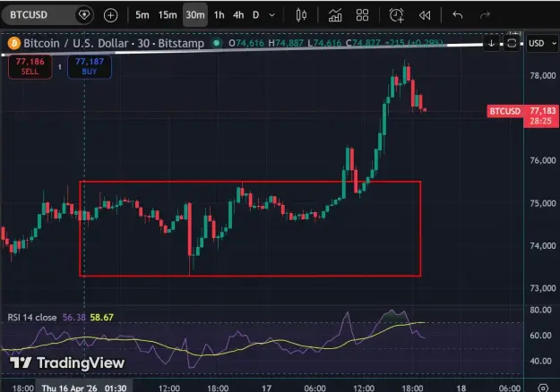Click the Thu 16 Apr '26 01:30 date label
The width and height of the screenshot is (560, 392).
[84, 388]
